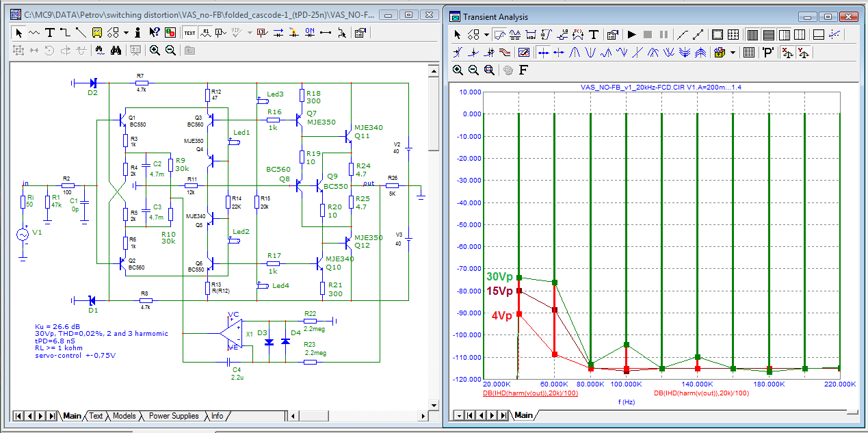
Task: Click transistor label MJE340 Q11
Action: [x=369, y=132]
